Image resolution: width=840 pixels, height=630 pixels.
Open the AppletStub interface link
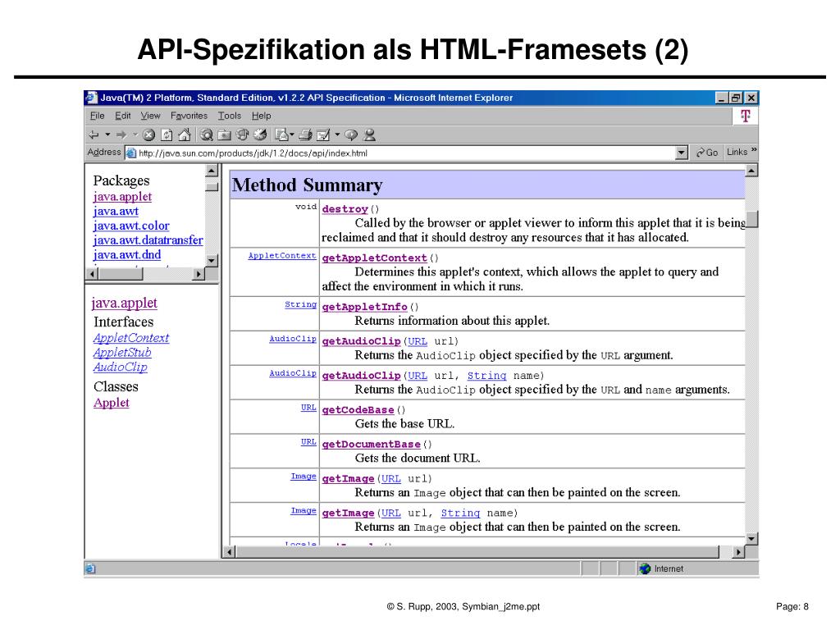tap(122, 353)
